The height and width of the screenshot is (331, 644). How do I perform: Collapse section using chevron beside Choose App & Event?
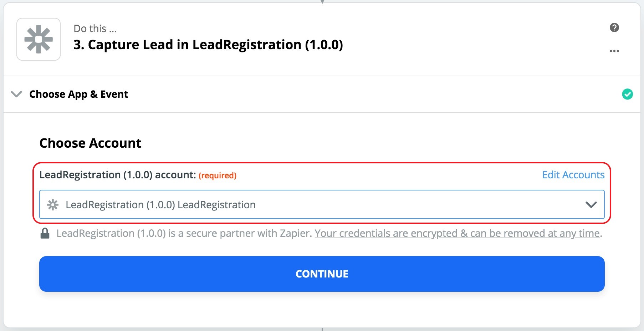coord(16,94)
